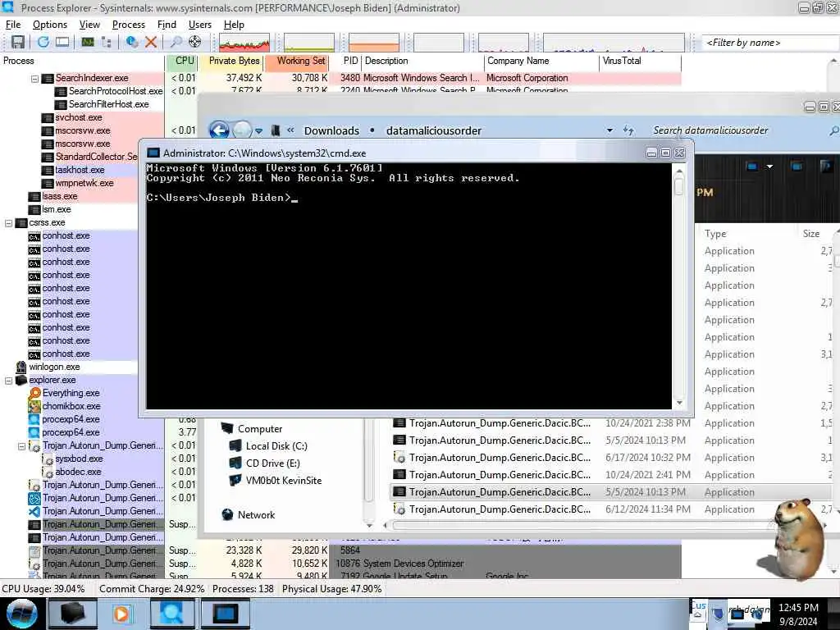
Task: Sort by the Private Bytes column header
Action: (x=232, y=61)
